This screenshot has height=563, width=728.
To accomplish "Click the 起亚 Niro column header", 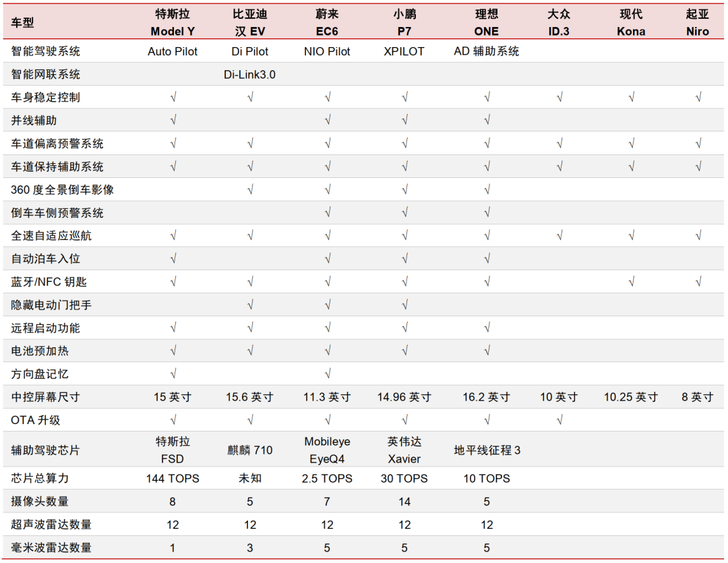I will tap(698, 23).
